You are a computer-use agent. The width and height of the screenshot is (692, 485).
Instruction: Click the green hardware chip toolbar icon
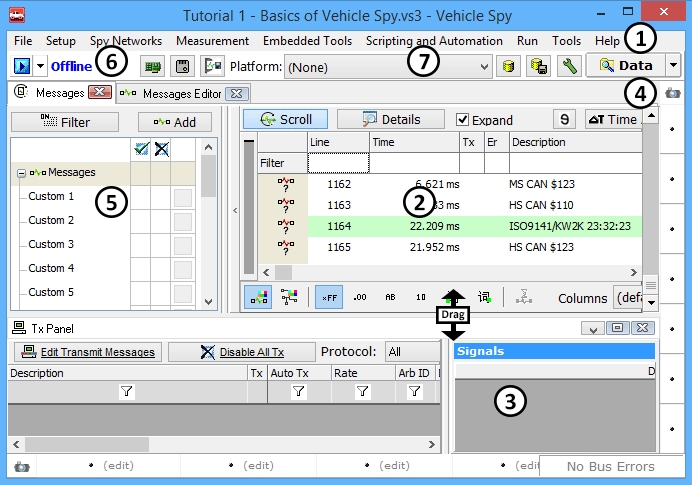[153, 67]
